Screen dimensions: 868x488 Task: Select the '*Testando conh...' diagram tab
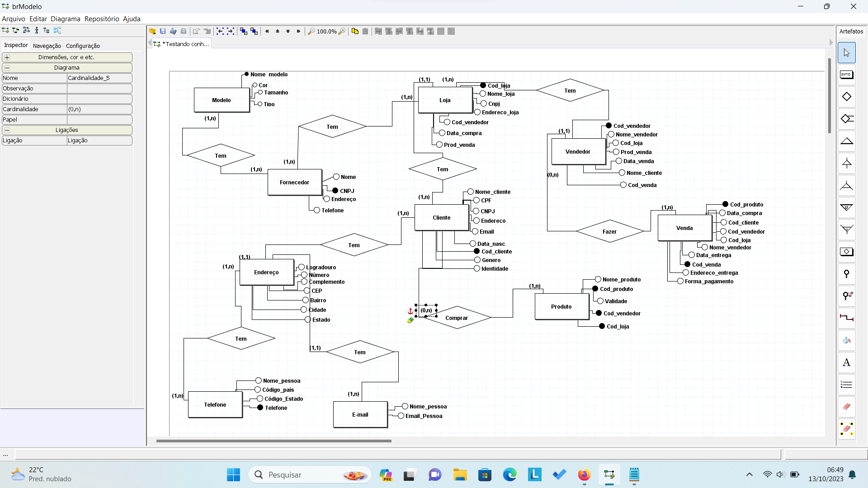tap(182, 44)
